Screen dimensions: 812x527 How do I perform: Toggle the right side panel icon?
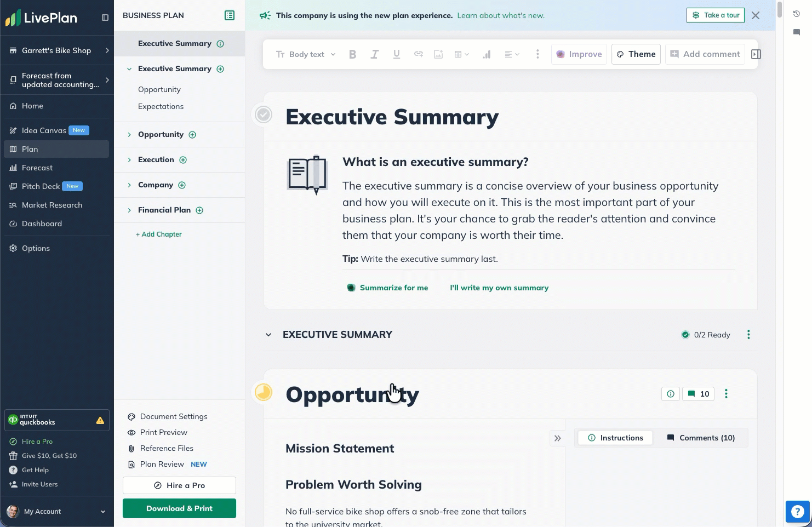coord(756,54)
